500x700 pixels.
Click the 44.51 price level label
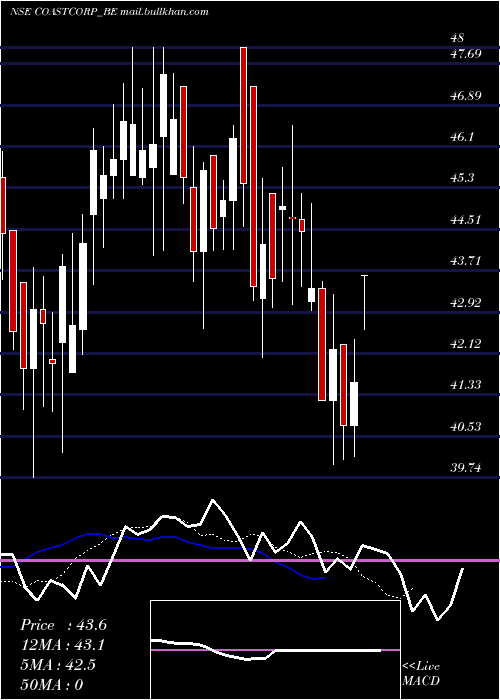[x=466, y=219]
